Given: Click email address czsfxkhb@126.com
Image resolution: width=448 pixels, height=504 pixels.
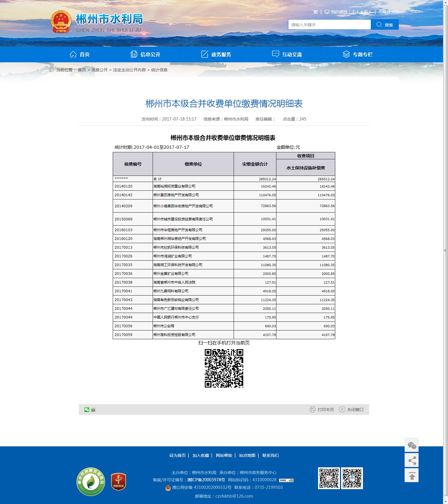Looking at the screenshot, I should (234, 496).
